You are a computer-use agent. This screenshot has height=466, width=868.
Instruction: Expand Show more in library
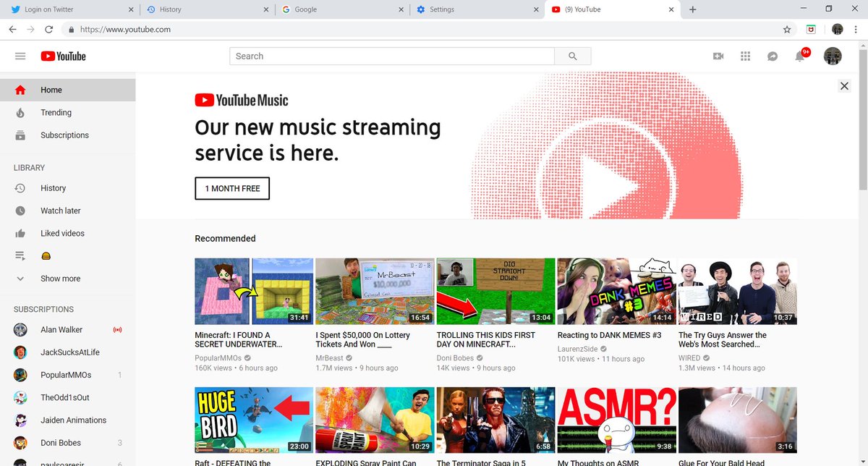click(x=67, y=278)
